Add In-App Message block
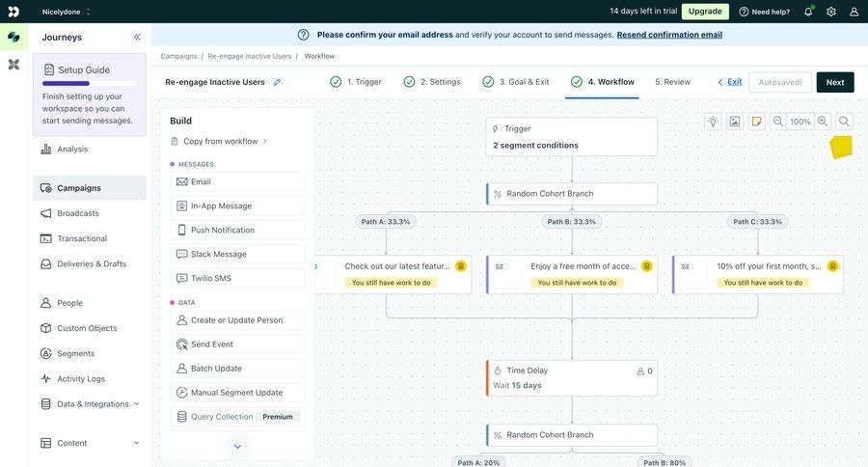 coord(237,206)
